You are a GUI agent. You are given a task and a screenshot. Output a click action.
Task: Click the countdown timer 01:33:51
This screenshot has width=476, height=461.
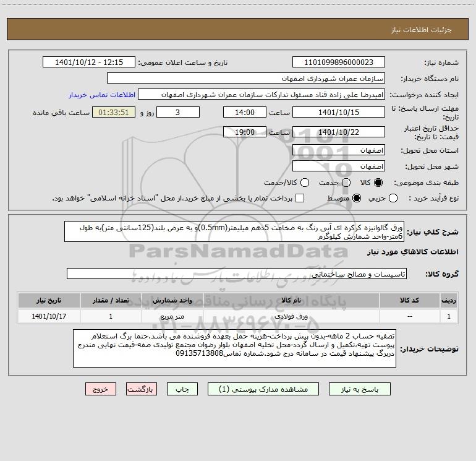click(114, 112)
